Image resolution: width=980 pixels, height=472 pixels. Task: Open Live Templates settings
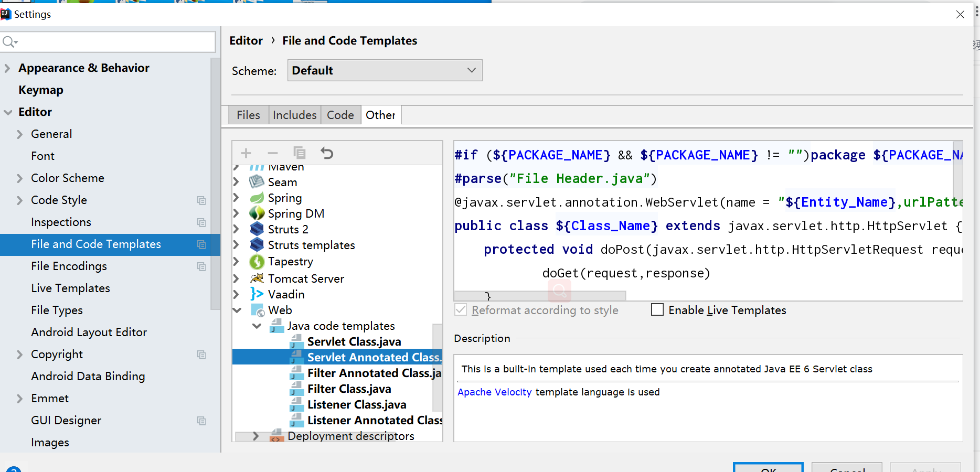pos(70,288)
